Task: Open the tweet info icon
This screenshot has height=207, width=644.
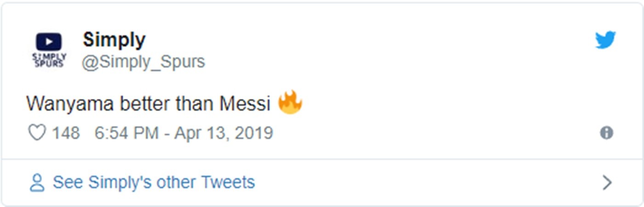Action: pyautogui.click(x=606, y=133)
